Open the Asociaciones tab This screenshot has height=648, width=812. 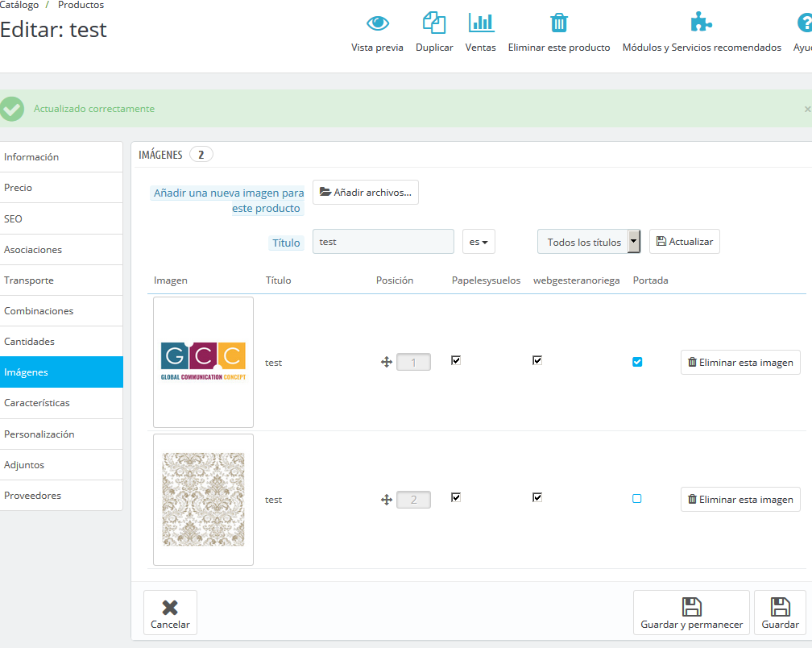(61, 250)
